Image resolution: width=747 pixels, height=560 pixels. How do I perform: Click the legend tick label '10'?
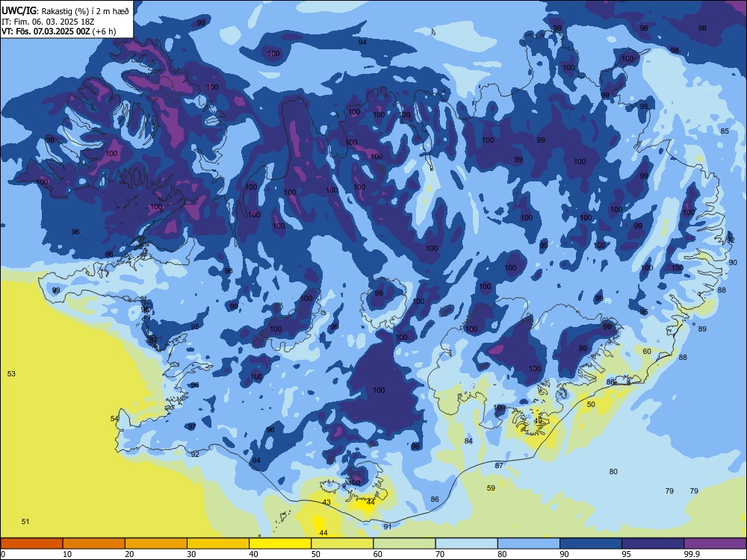pyautogui.click(x=67, y=554)
